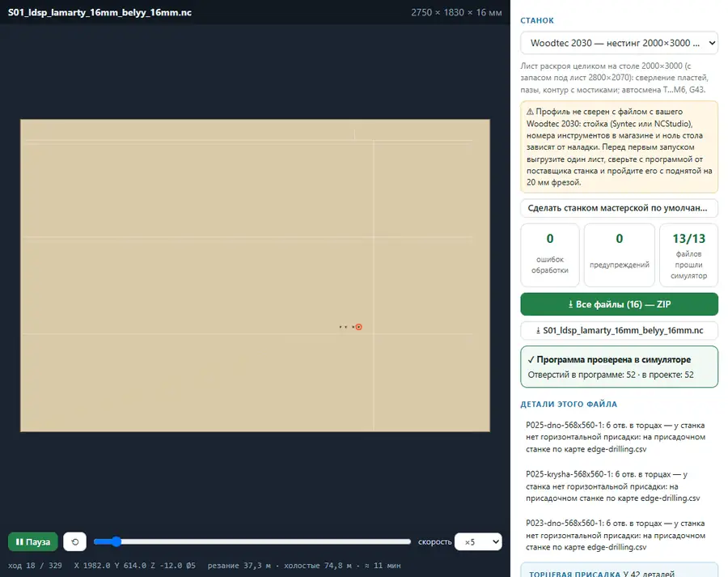Click the 'СТАНОК' section heading
Image resolution: width=728 pixels, height=577 pixels.
(537, 20)
